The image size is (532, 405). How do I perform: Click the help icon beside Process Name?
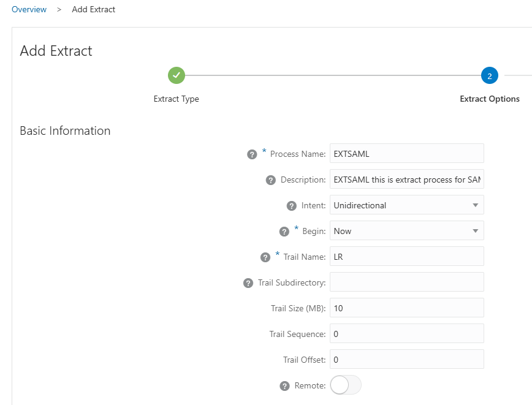click(252, 154)
